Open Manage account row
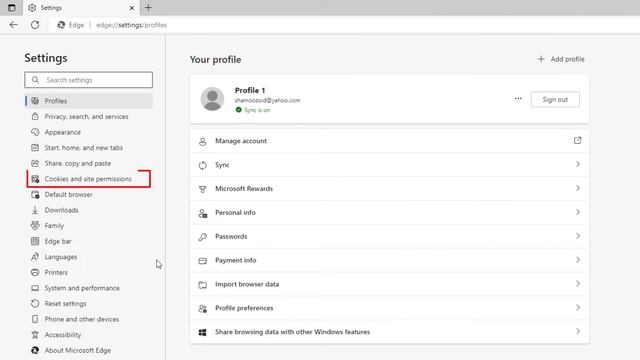 (x=389, y=141)
